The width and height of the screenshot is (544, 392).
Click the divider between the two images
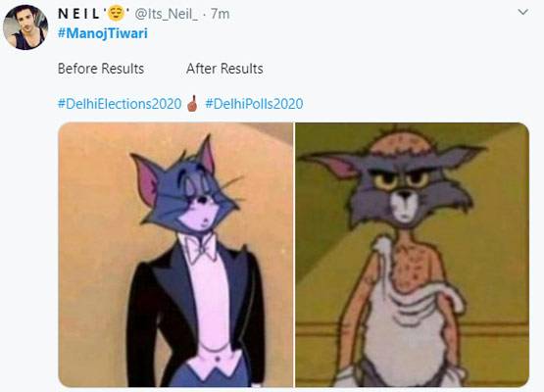294,255
